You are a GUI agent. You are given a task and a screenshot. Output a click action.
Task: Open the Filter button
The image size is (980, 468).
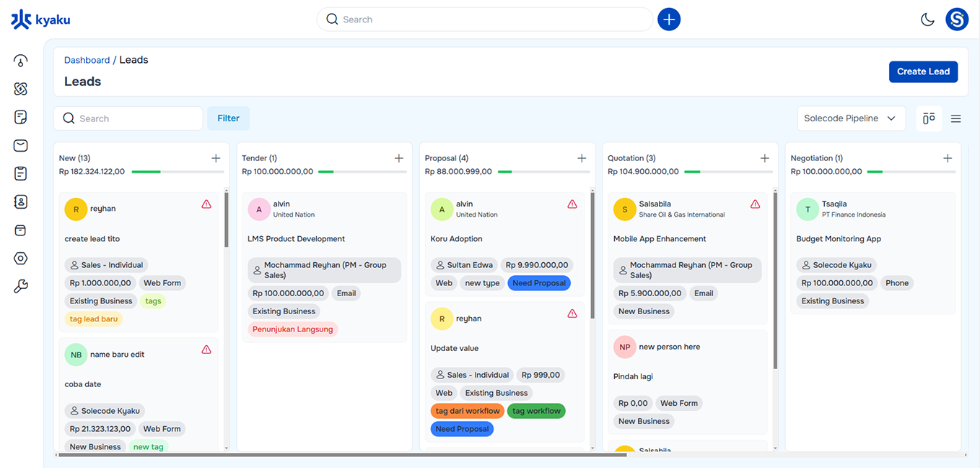(x=228, y=118)
